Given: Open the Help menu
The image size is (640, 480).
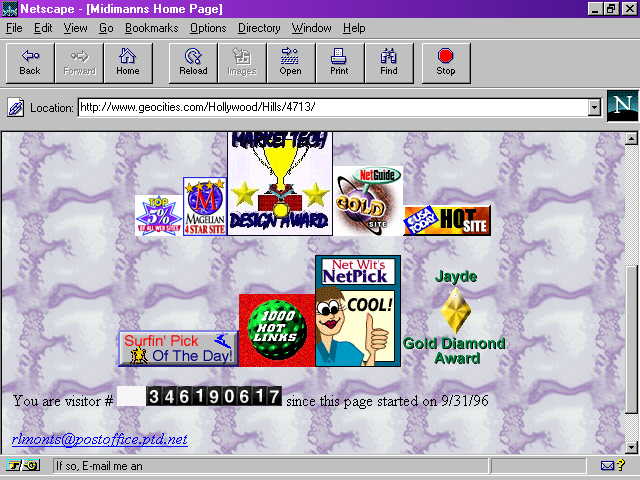Looking at the screenshot, I should coord(354,28).
